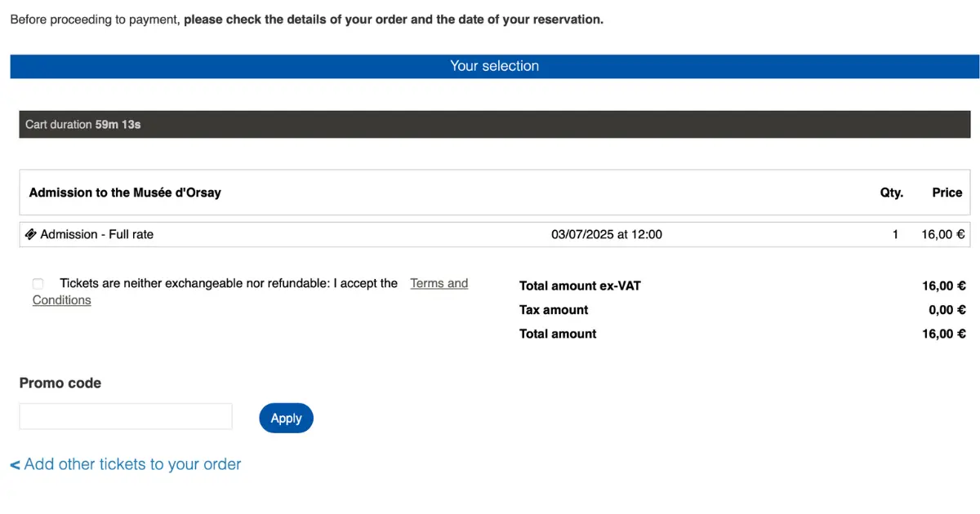Screen dimensions: 980x514
Task: Click the Tax amount value 0,00 €
Action: [x=947, y=310]
